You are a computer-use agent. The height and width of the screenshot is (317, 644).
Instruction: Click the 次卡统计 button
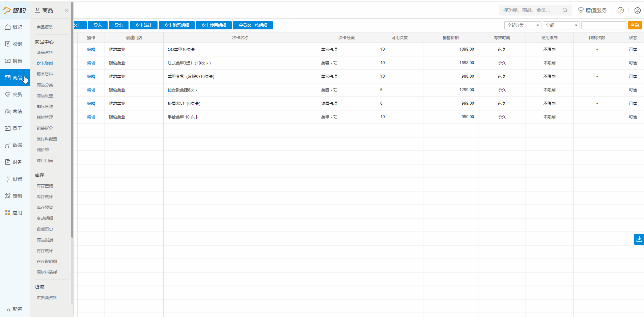tap(143, 25)
